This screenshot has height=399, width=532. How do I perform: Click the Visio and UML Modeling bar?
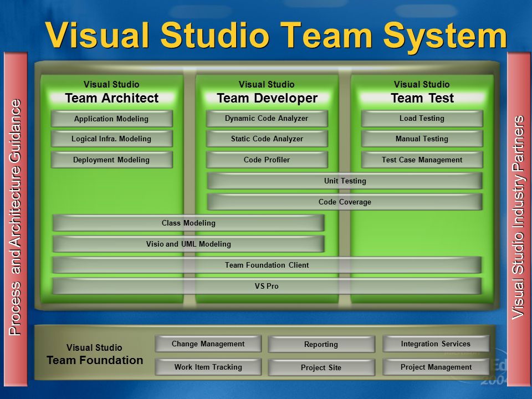point(188,244)
